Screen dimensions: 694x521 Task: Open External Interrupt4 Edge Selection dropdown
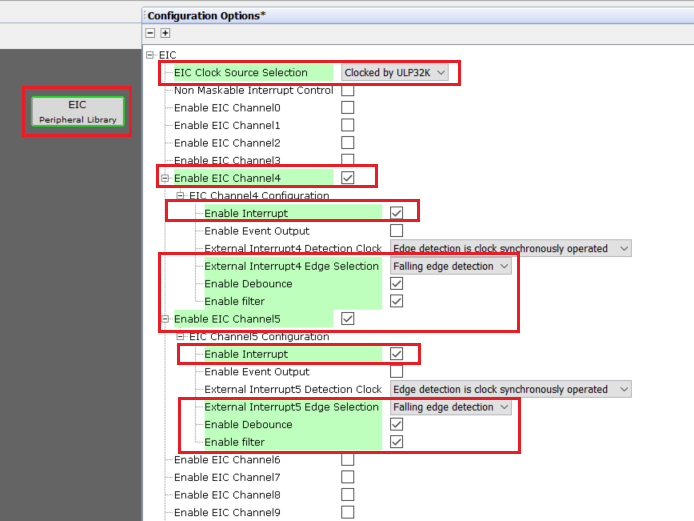[x=450, y=266]
